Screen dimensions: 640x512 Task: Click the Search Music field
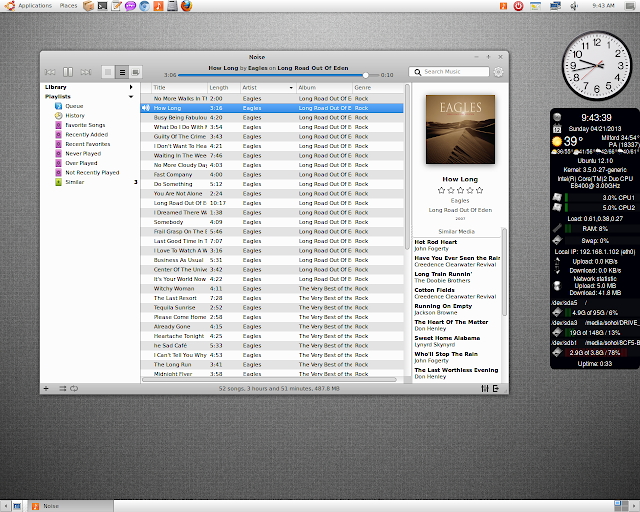(x=449, y=72)
